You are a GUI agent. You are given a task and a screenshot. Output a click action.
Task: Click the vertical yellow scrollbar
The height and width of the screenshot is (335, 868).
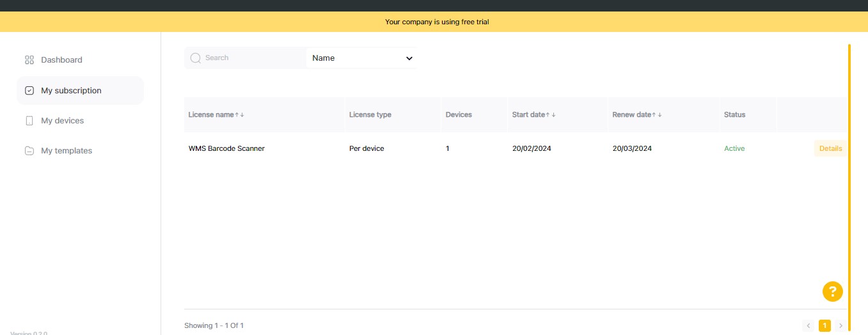pyautogui.click(x=849, y=185)
